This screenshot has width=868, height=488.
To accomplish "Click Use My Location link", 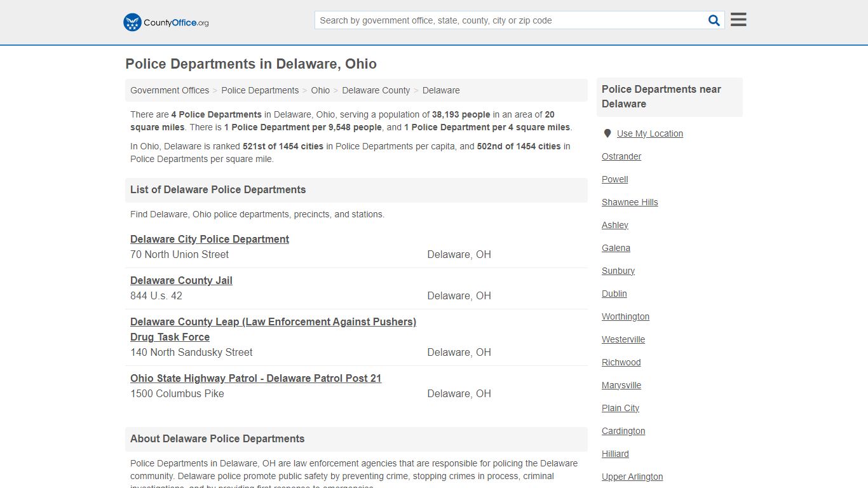I will click(x=650, y=133).
